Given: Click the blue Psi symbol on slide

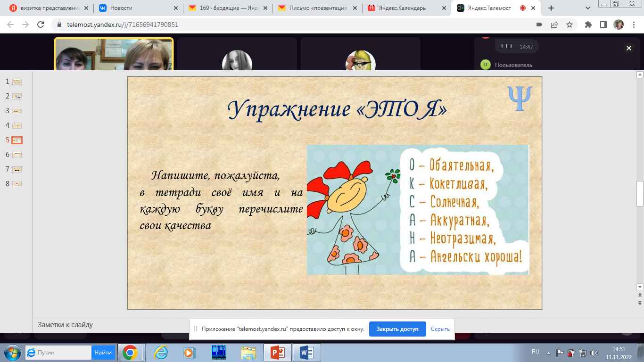Looking at the screenshot, I should click(x=520, y=99).
